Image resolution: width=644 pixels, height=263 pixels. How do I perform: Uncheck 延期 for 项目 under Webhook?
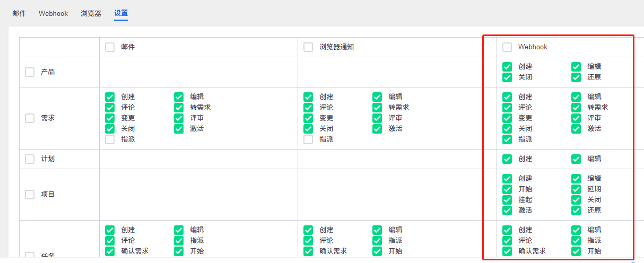[576, 189]
